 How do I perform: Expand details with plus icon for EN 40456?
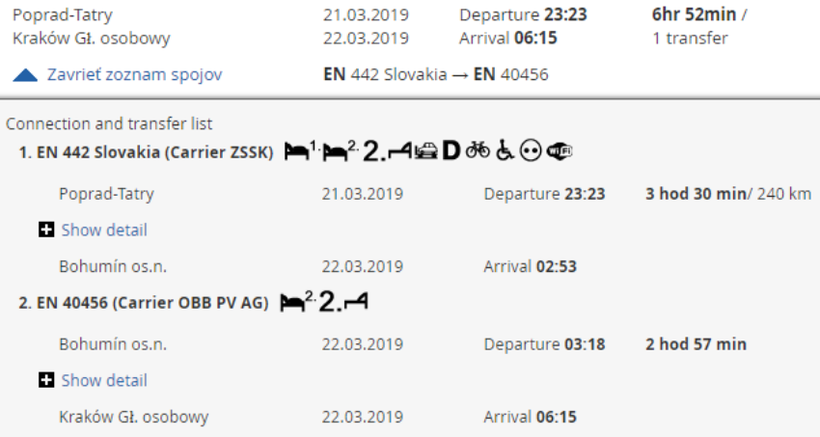[46, 380]
